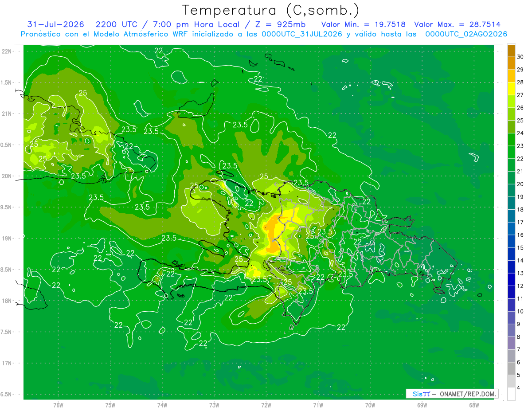Screen dimensions: 532x411
Task: Click the '74W' longitude label
Action: (162, 405)
